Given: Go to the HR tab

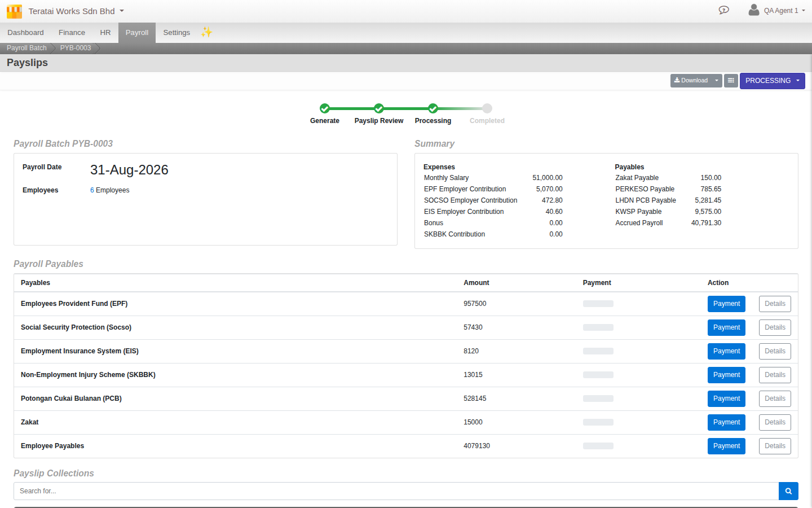Looking at the screenshot, I should (105, 33).
